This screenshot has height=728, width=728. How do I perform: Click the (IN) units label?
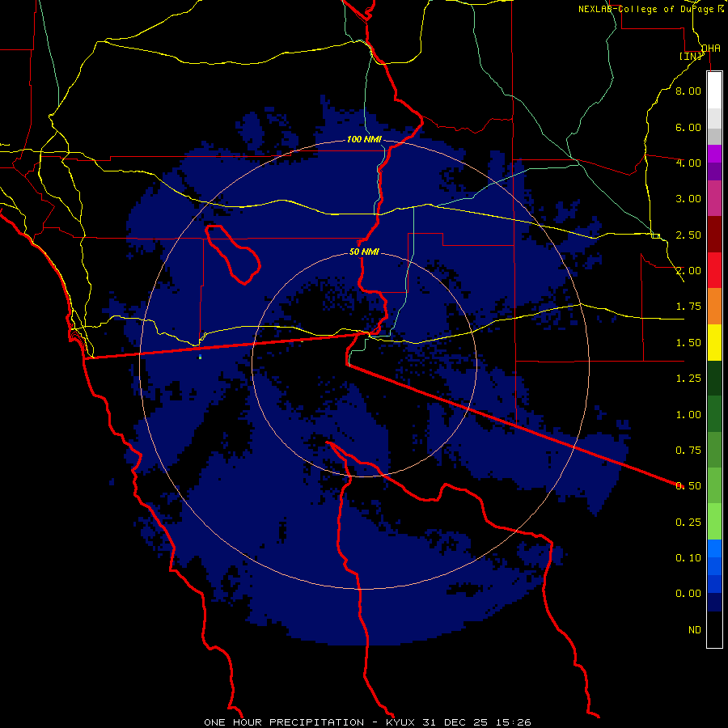(x=691, y=57)
